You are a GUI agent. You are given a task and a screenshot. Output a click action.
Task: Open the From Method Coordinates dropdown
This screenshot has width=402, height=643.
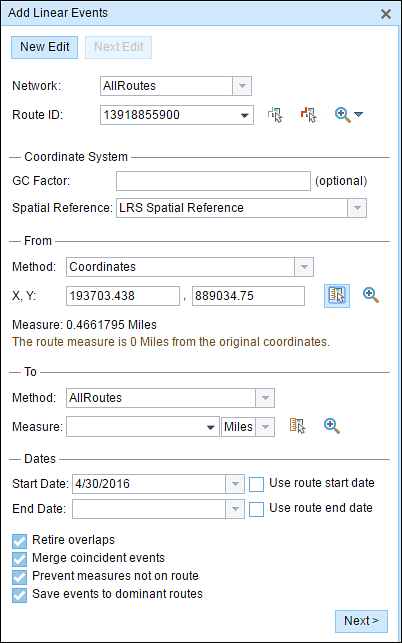click(304, 267)
